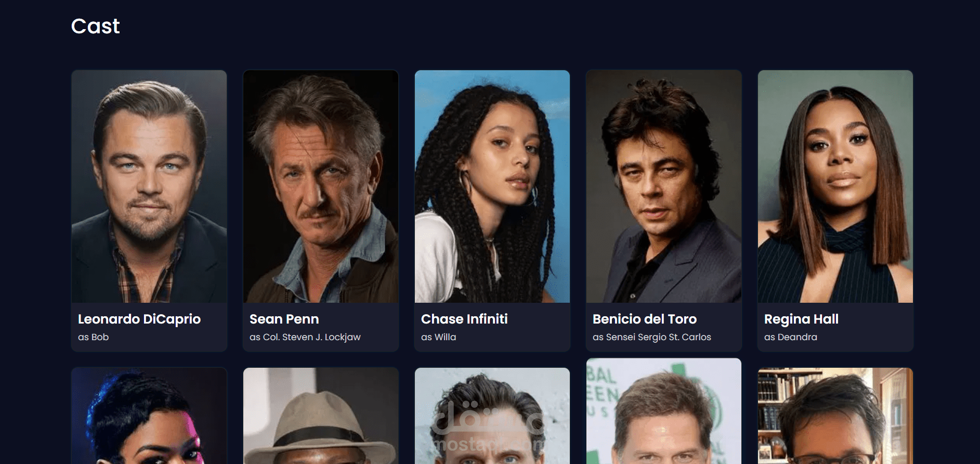Open the Sean Penn name link
This screenshot has height=464, width=980.
click(284, 319)
